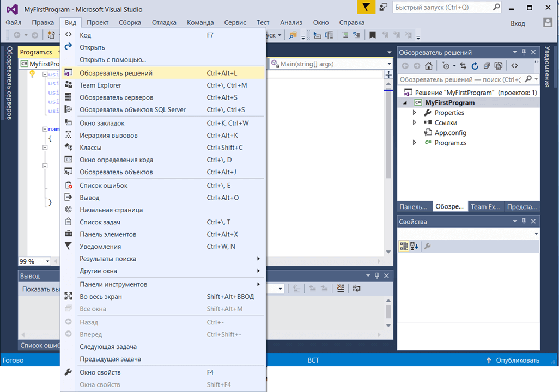Viewport: 559px width, 392px height.
Task: Open the 99 % zoom dropdown
Action: tap(47, 261)
